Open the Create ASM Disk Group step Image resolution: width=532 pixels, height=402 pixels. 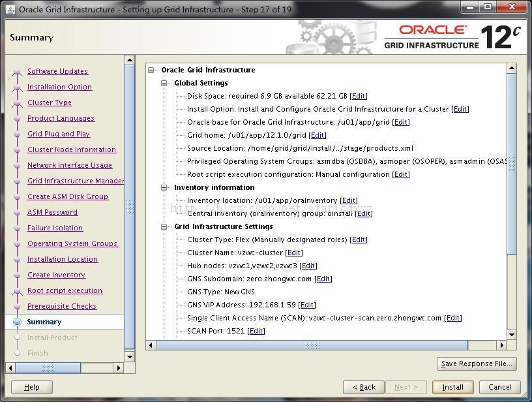(68, 196)
